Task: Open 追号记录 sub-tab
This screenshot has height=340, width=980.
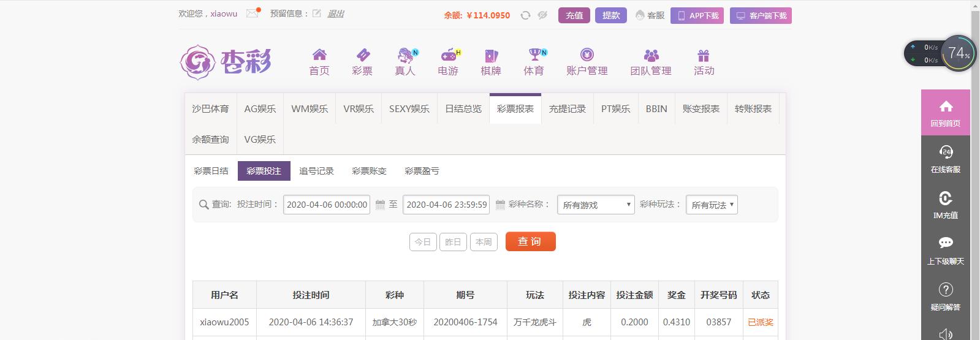Action: pos(317,171)
